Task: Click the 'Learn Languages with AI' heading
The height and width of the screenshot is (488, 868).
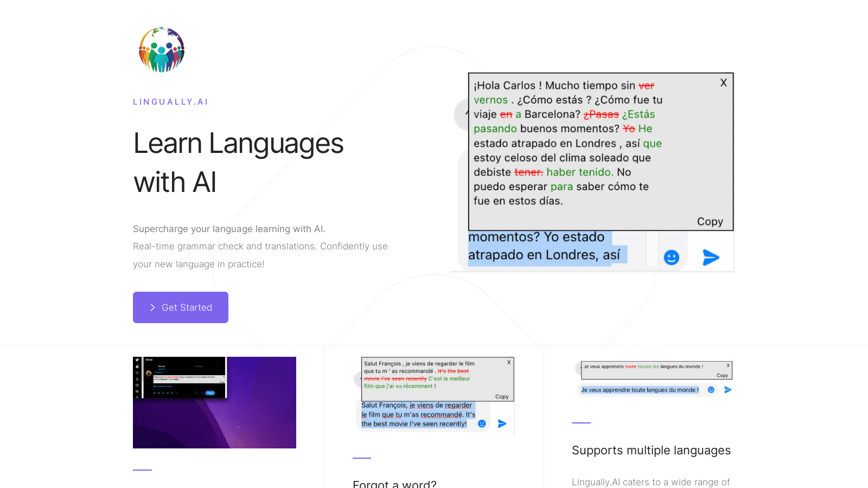Action: 238,163
